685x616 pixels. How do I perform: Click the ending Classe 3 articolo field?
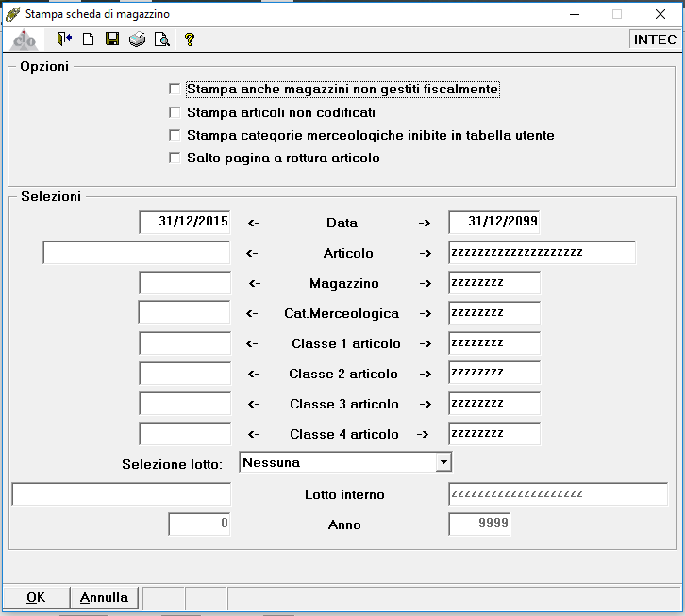pyautogui.click(x=494, y=403)
